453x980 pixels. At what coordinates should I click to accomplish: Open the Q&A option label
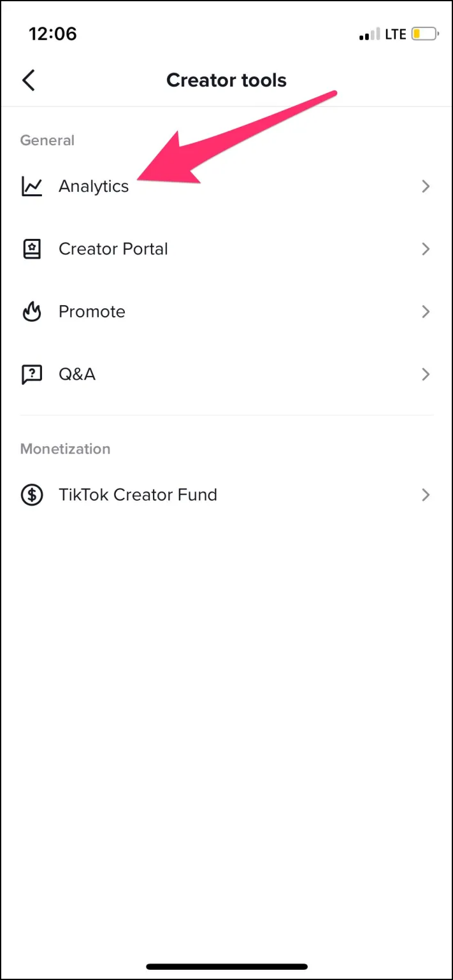click(x=77, y=374)
